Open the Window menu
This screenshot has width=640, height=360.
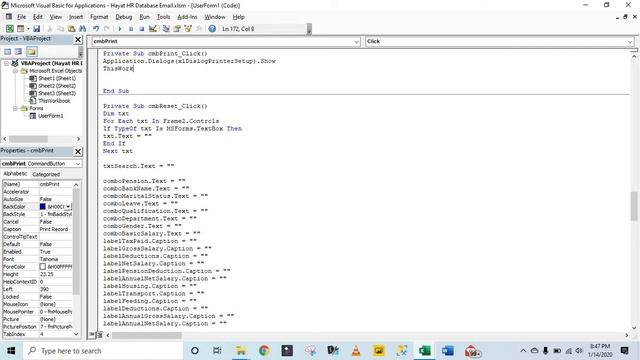[x=215, y=17]
